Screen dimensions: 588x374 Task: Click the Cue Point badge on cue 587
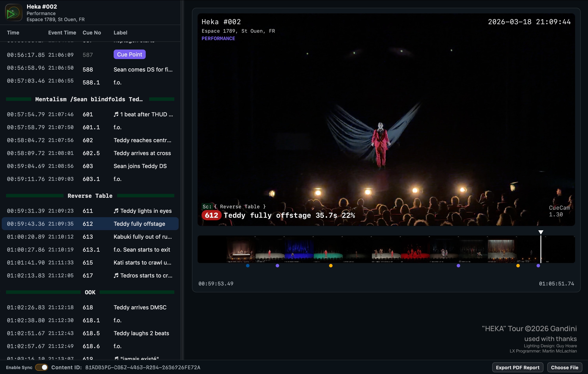point(129,54)
